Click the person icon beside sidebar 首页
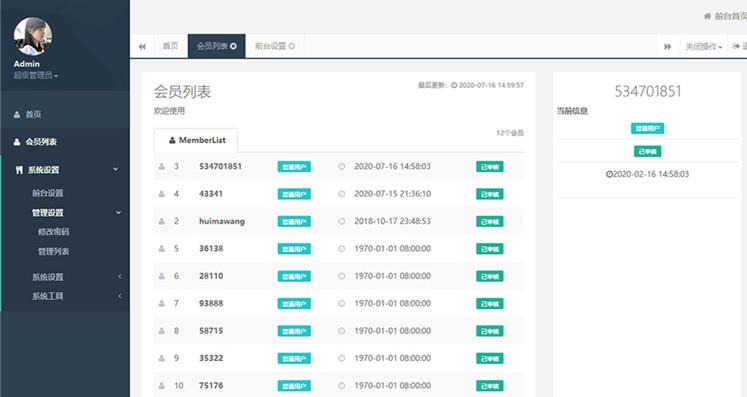The height and width of the screenshot is (397, 747). pyautogui.click(x=17, y=114)
